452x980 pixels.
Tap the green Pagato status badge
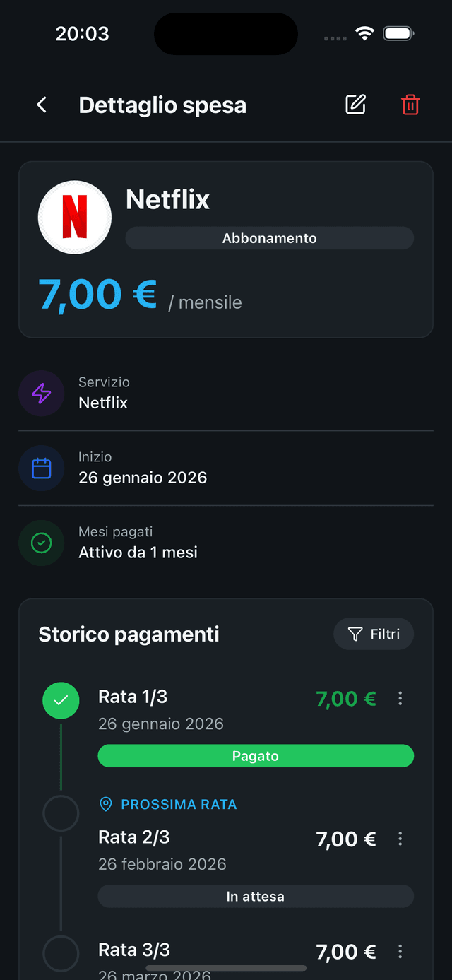256,755
